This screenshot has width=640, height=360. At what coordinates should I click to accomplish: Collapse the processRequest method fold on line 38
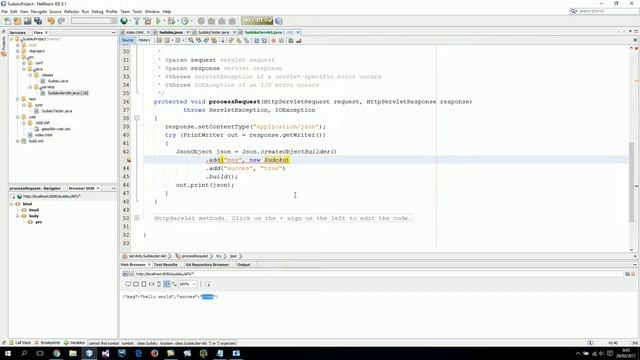click(x=137, y=118)
